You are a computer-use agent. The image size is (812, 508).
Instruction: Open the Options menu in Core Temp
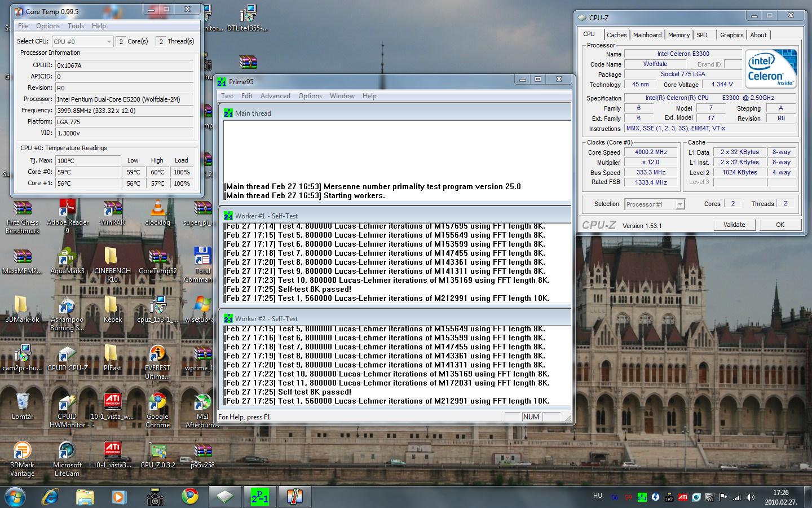(48, 26)
